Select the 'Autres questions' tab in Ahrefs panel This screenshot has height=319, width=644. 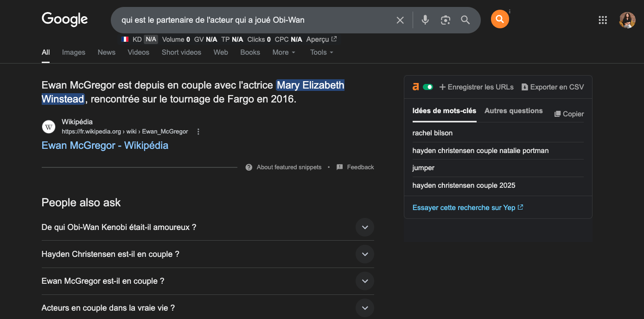pos(513,111)
